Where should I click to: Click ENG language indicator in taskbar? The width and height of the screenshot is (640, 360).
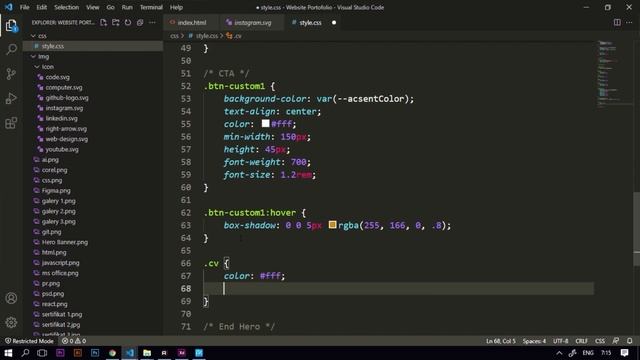588,353
